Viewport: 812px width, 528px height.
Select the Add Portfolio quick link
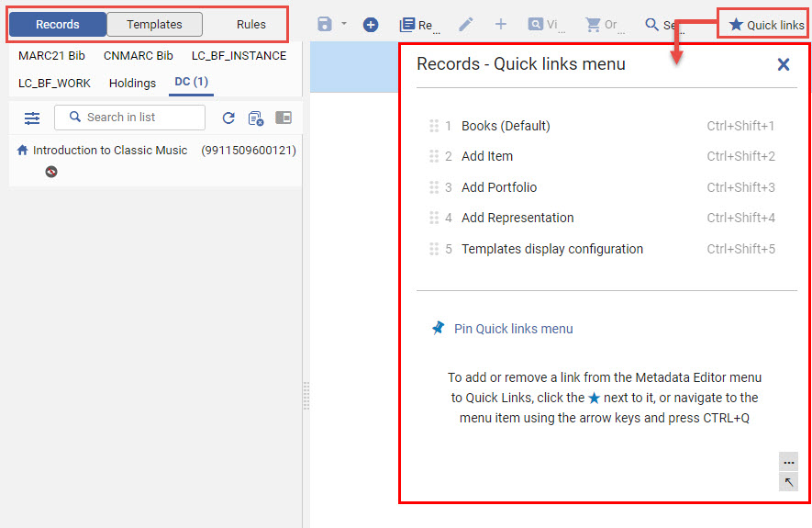coord(499,187)
